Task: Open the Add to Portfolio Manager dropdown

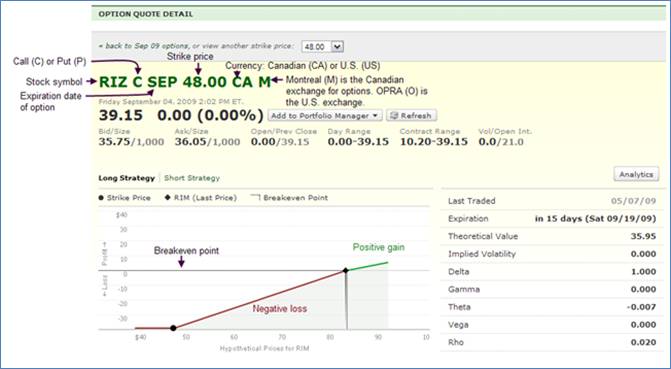Action: click(325, 116)
